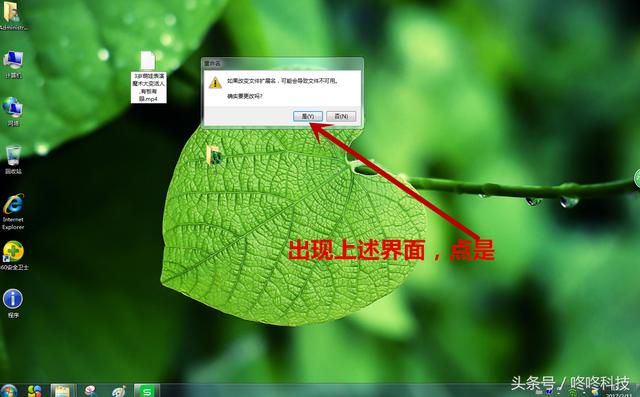Click the rename dialog title bar
The height and width of the screenshot is (397, 640).
[x=282, y=64]
